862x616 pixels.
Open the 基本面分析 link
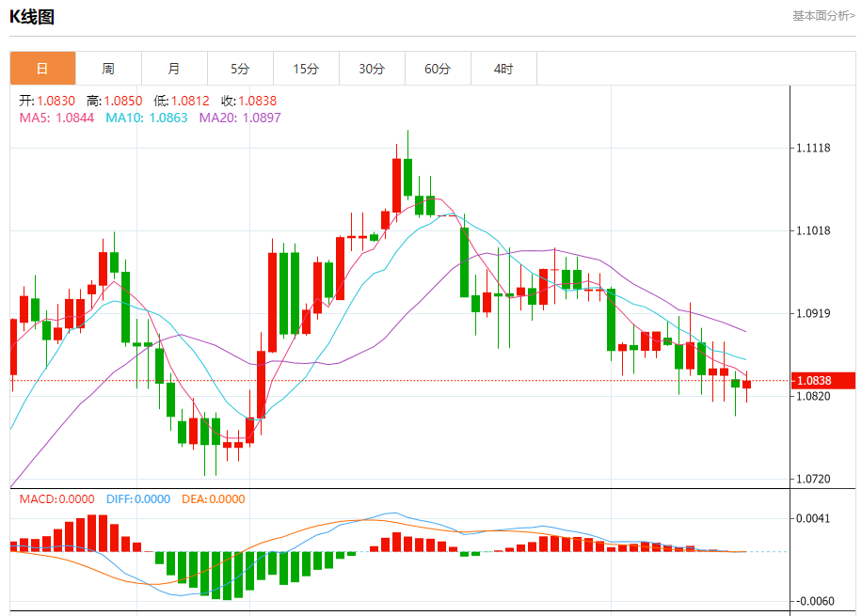pyautogui.click(x=823, y=16)
